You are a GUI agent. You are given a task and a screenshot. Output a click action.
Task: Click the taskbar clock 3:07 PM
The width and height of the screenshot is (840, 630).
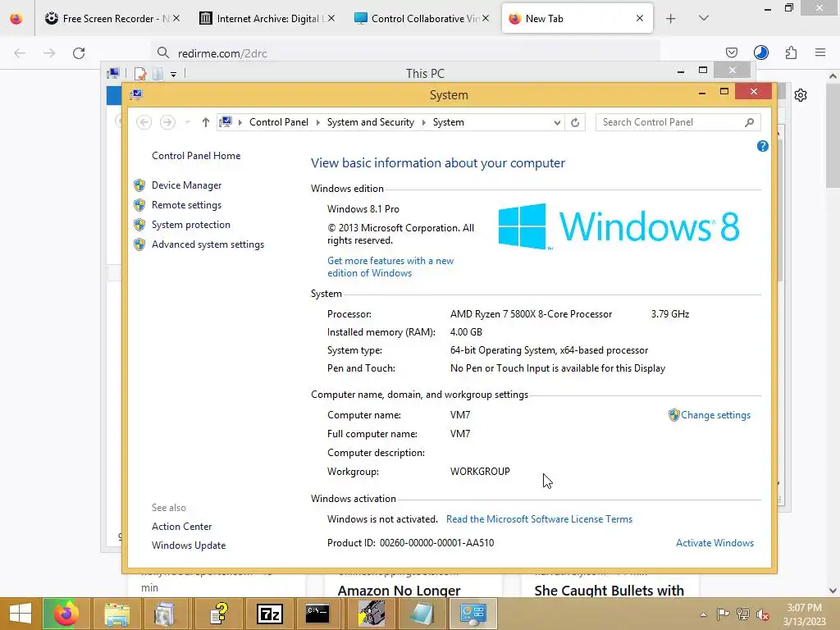tap(804, 614)
